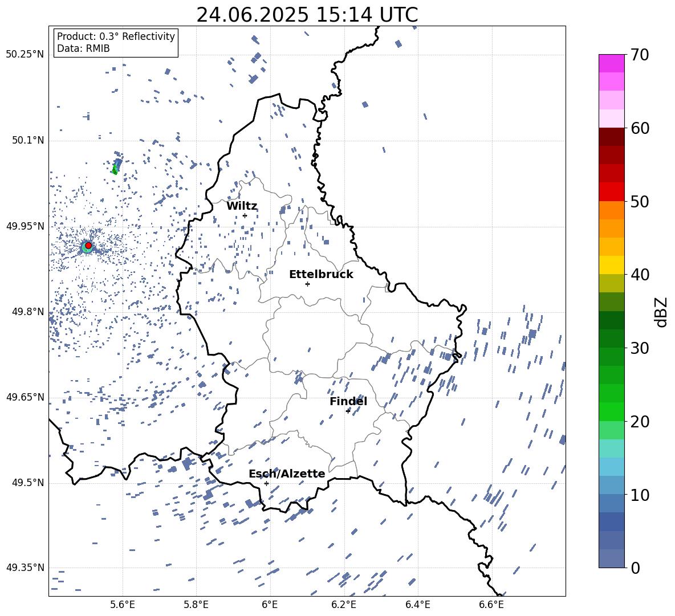Click the colorbar tick value 70
675x616 pixels.
[640, 55]
